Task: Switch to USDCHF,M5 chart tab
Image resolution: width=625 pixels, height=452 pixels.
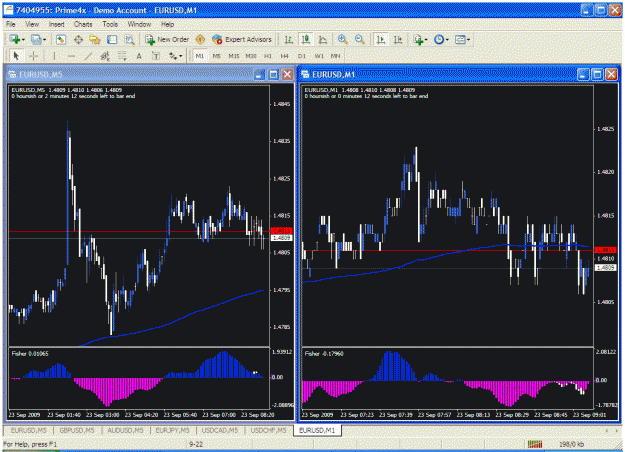Action: 268,430
